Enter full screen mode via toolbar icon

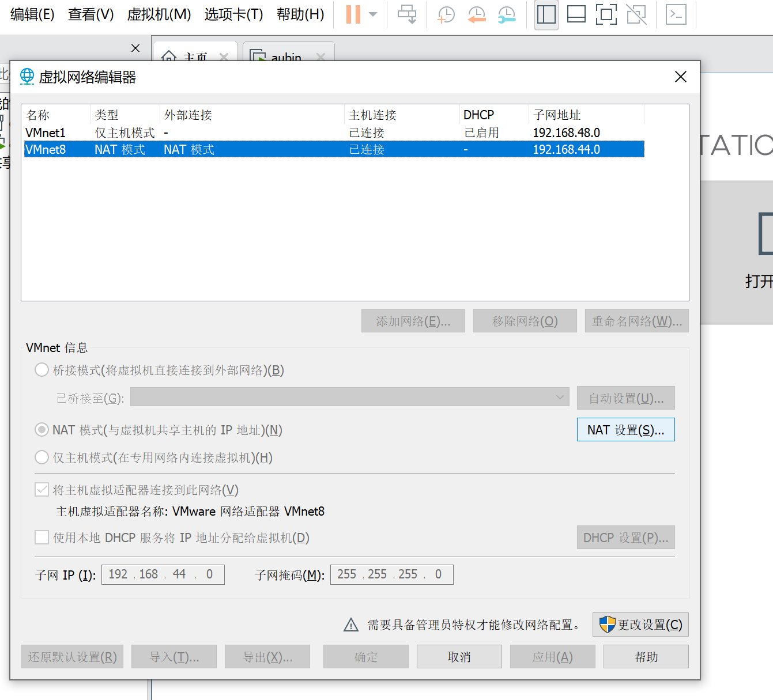pyautogui.click(x=606, y=14)
